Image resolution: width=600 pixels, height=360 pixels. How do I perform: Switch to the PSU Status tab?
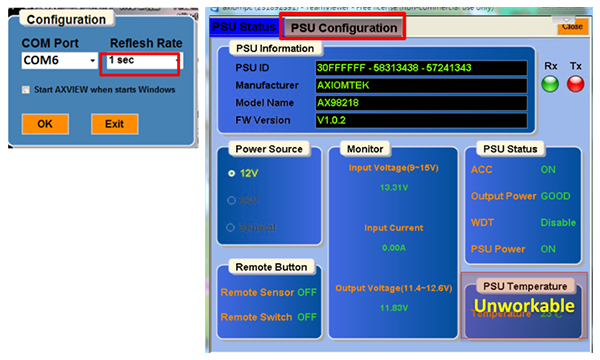[x=244, y=27]
